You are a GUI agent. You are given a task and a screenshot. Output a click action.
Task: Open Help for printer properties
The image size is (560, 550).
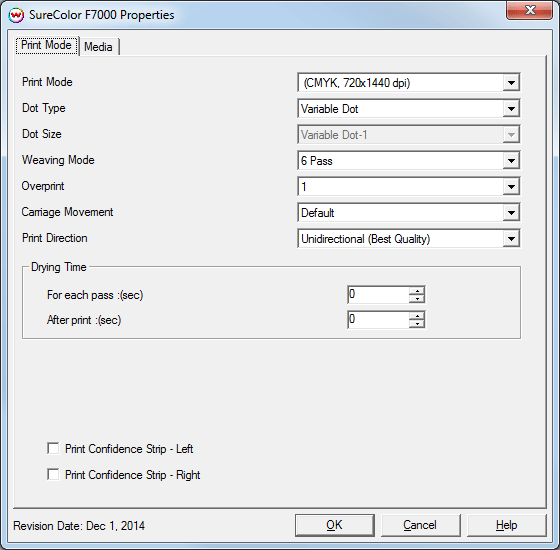pos(506,525)
